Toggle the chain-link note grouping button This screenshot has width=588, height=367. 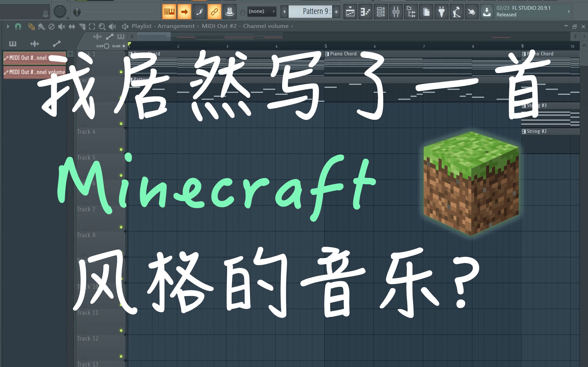pyautogui.click(x=214, y=12)
